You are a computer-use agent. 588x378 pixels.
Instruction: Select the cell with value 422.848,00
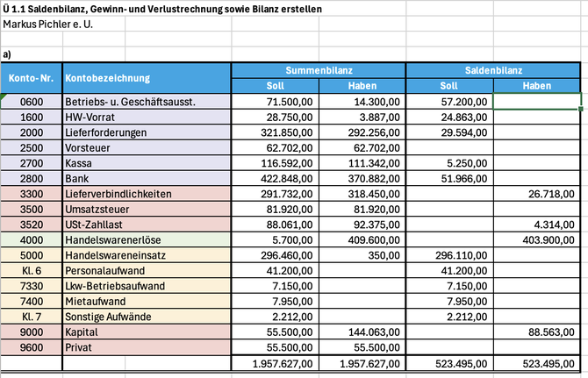tap(279, 178)
